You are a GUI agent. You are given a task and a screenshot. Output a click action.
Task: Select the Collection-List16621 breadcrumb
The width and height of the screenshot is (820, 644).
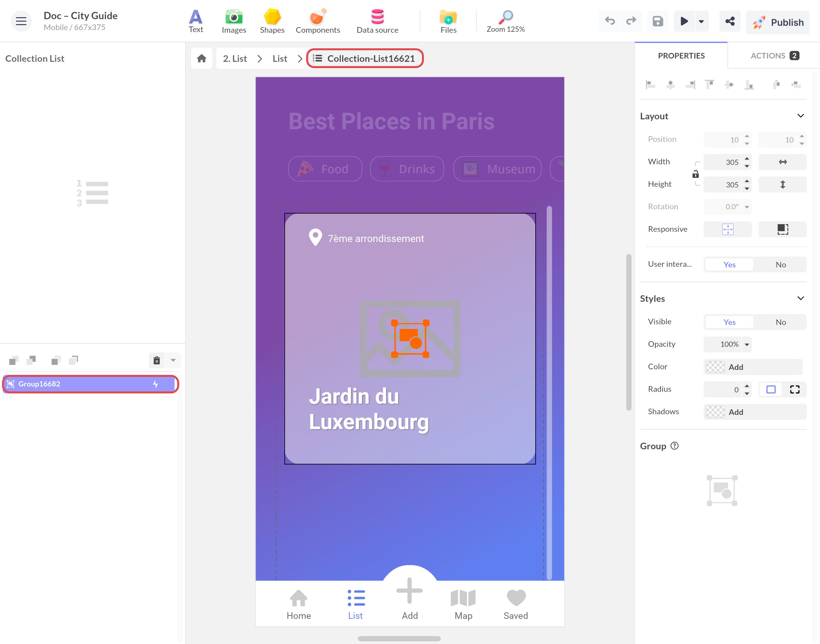(365, 59)
